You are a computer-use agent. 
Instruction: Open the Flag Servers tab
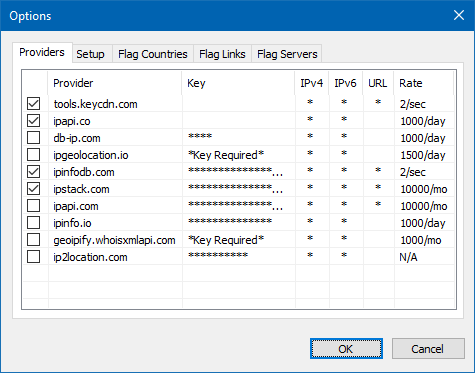(287, 54)
